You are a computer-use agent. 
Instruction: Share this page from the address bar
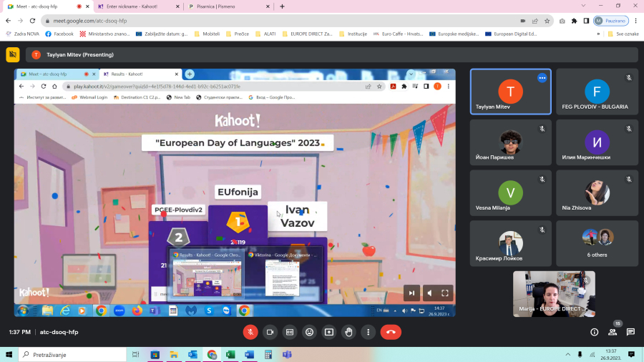click(x=535, y=21)
